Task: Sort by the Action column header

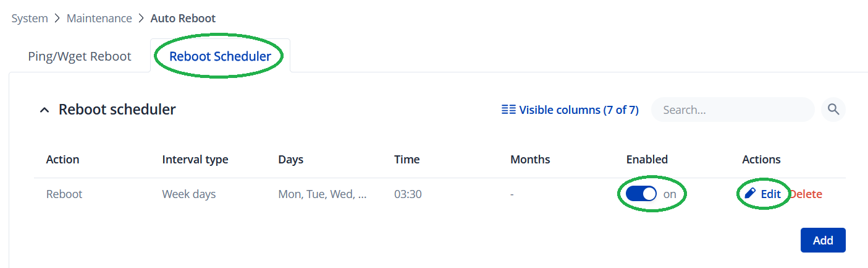Action: click(62, 159)
